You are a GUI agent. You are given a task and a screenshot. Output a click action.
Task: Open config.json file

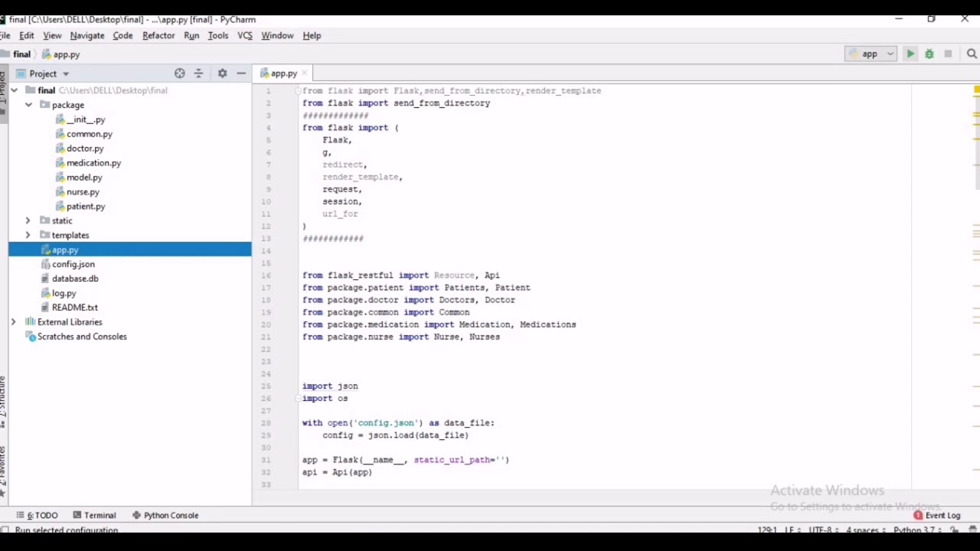[x=67, y=264]
